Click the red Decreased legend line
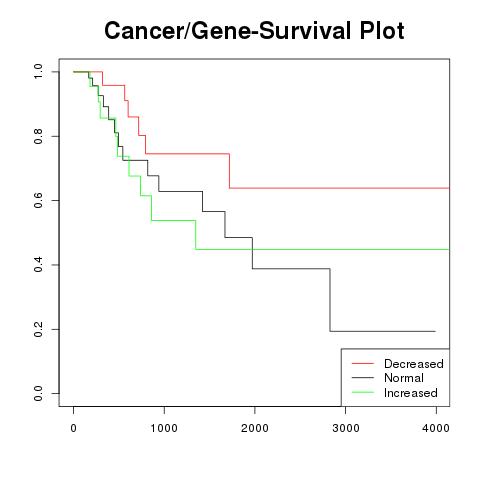The height and width of the screenshot is (480, 480). click(x=363, y=363)
